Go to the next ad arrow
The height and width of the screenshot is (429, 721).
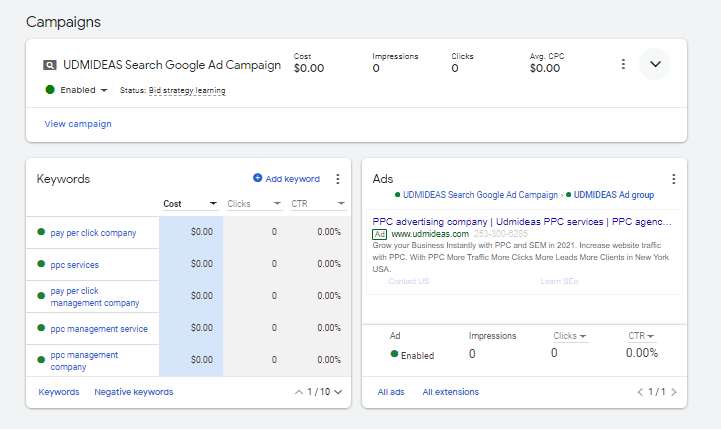pyautogui.click(x=673, y=392)
